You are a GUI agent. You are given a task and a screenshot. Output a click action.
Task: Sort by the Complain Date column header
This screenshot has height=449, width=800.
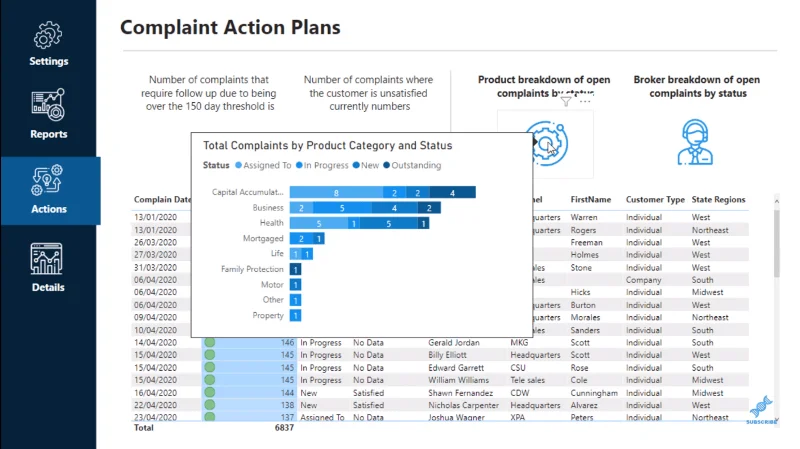(162, 199)
